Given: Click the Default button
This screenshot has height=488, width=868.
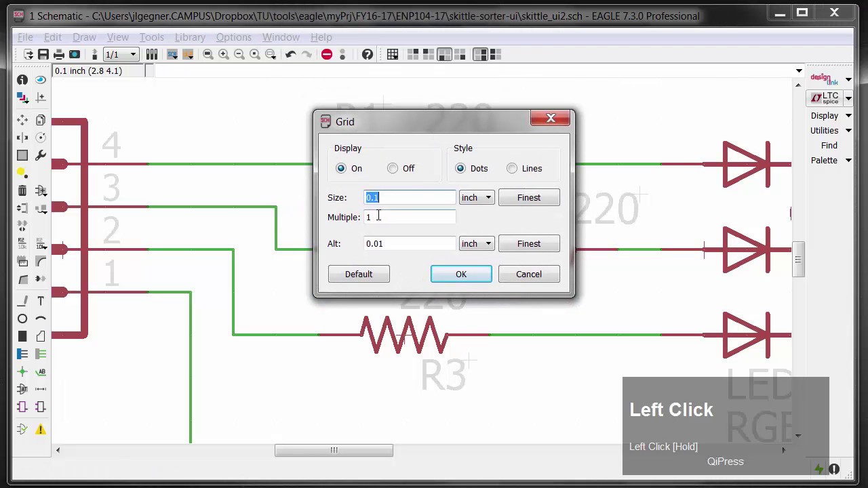Looking at the screenshot, I should (x=359, y=274).
